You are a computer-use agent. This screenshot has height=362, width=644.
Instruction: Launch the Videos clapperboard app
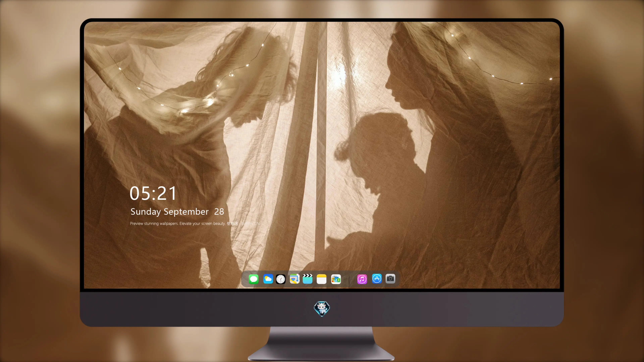308,279
